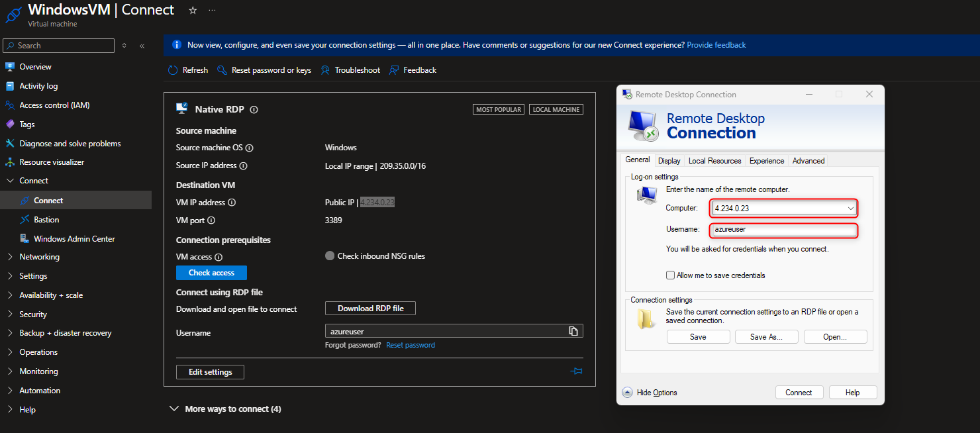The height and width of the screenshot is (433, 980).
Task: Click the Reset password link
Action: click(411, 345)
